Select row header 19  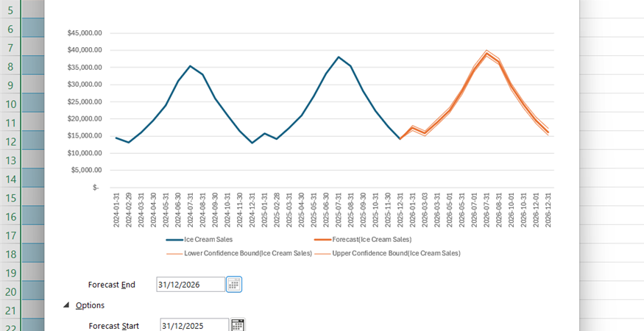point(10,273)
